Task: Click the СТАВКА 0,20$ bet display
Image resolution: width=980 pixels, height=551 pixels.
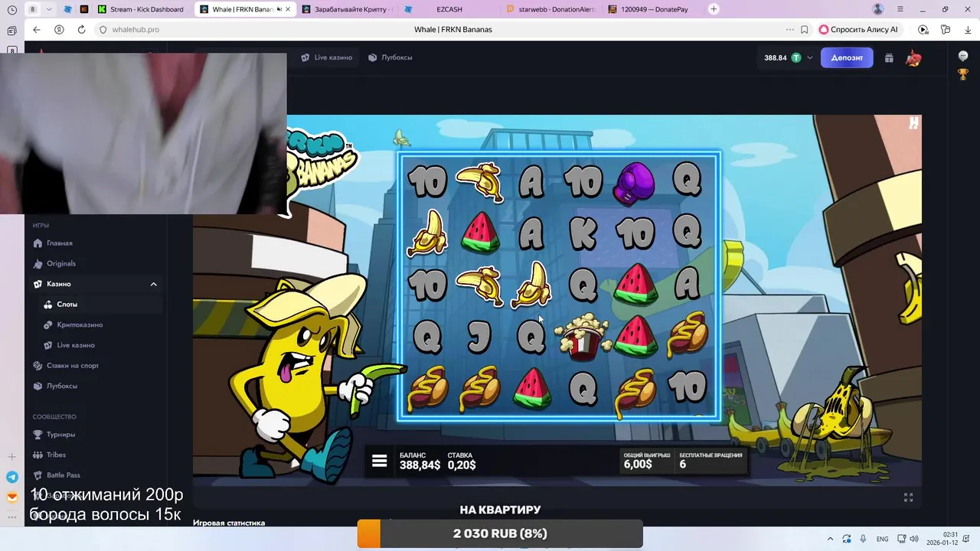Action: pyautogui.click(x=462, y=461)
